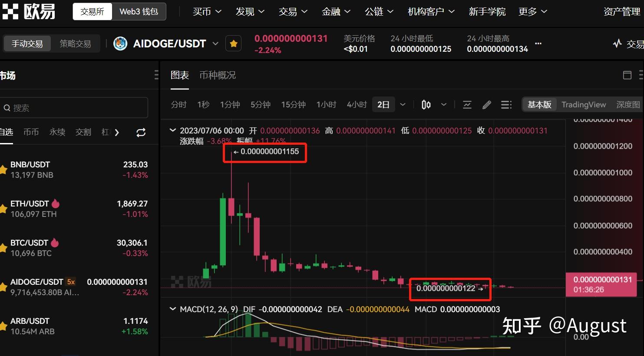Select the 币币 market tab
Screen dimensions: 644x356
pyautogui.click(x=31, y=132)
